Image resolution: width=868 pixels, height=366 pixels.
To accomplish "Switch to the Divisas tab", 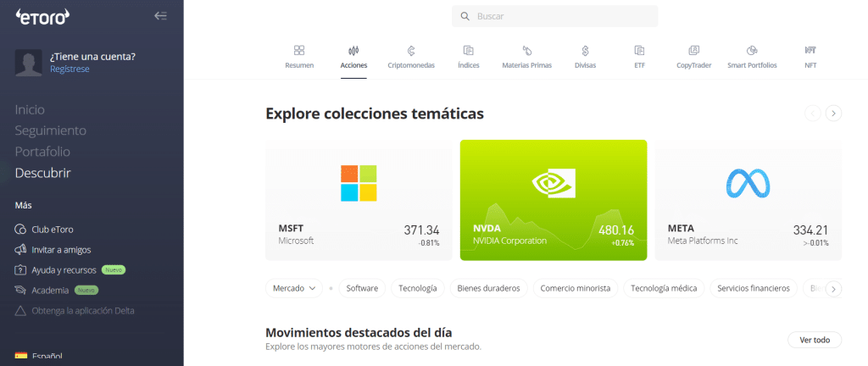I will (585, 57).
